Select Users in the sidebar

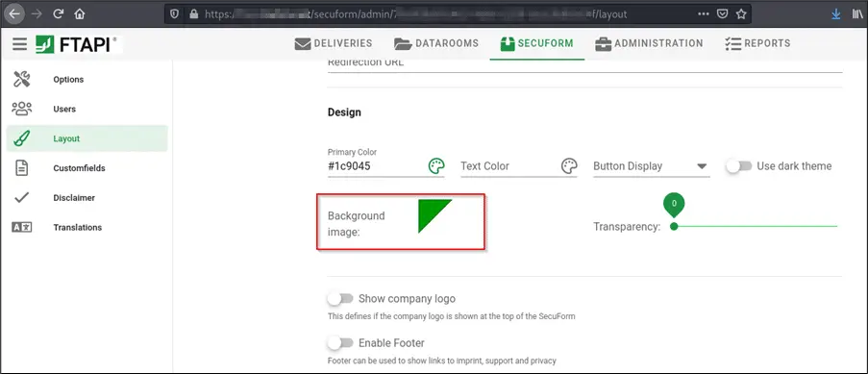point(87,109)
